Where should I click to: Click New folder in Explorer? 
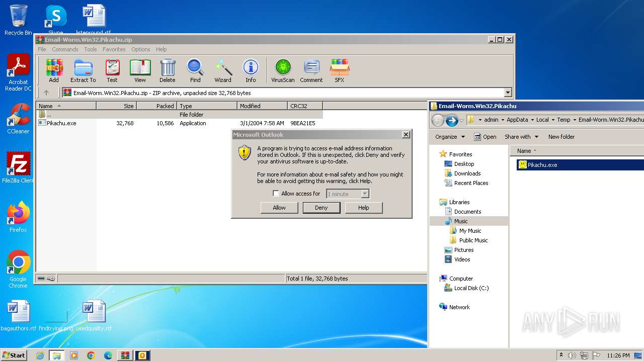tap(561, 137)
